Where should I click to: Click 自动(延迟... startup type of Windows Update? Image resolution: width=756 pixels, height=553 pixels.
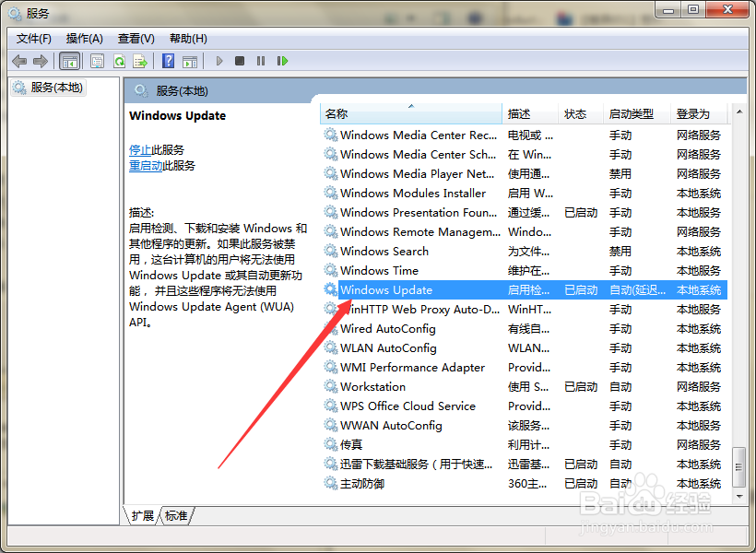coord(637,289)
